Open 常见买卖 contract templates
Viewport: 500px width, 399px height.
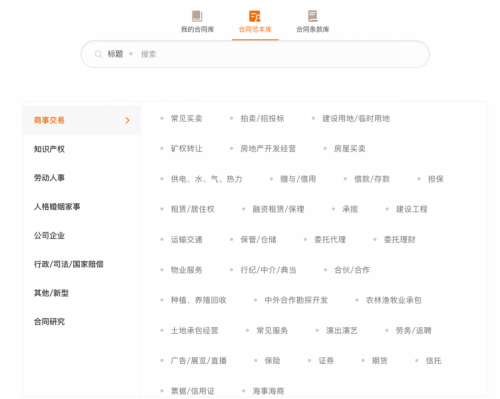point(187,118)
